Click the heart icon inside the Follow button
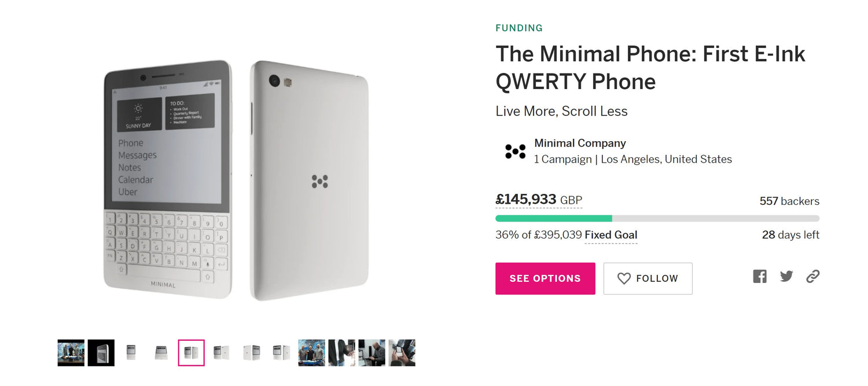 point(624,278)
